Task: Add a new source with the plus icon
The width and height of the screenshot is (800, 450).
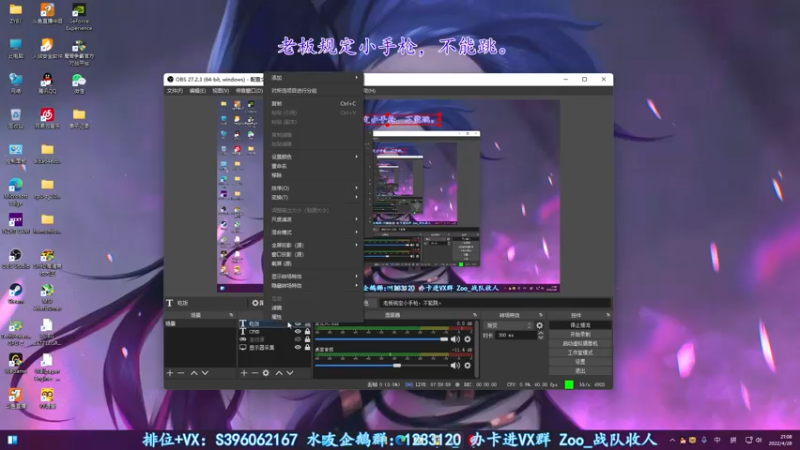Action: click(244, 373)
